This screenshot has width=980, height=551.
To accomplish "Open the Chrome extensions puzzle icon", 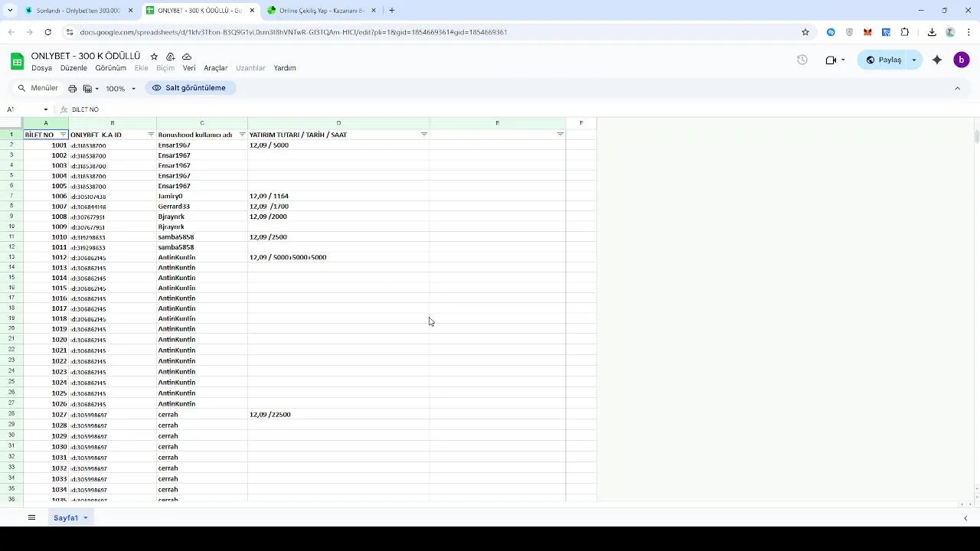I will click(904, 32).
